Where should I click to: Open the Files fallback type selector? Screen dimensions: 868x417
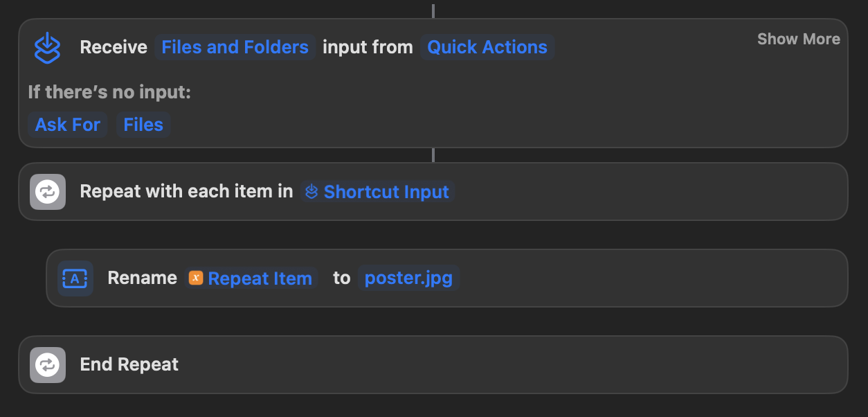(x=143, y=125)
